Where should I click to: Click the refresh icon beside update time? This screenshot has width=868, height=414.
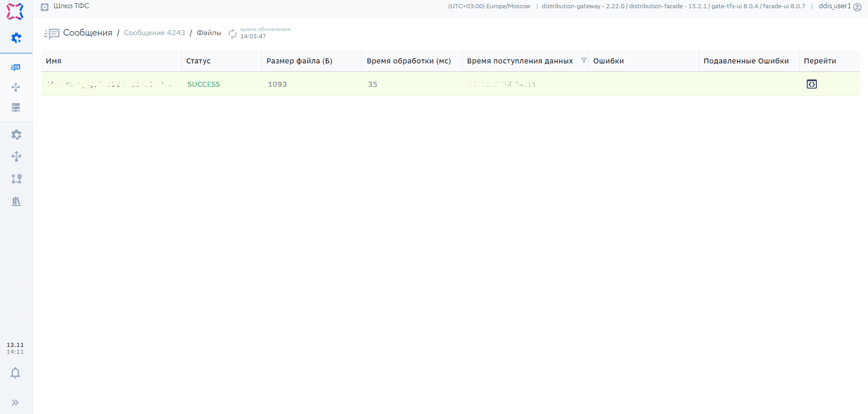233,33
